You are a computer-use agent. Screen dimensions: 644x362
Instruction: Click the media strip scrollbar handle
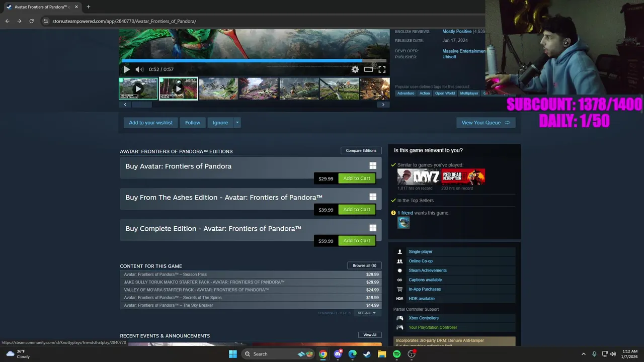coord(141,105)
